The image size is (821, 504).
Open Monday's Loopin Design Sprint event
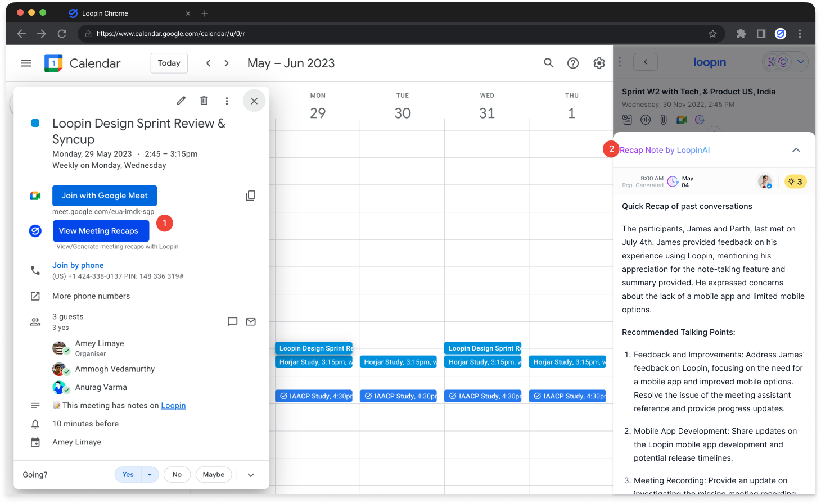pos(314,348)
